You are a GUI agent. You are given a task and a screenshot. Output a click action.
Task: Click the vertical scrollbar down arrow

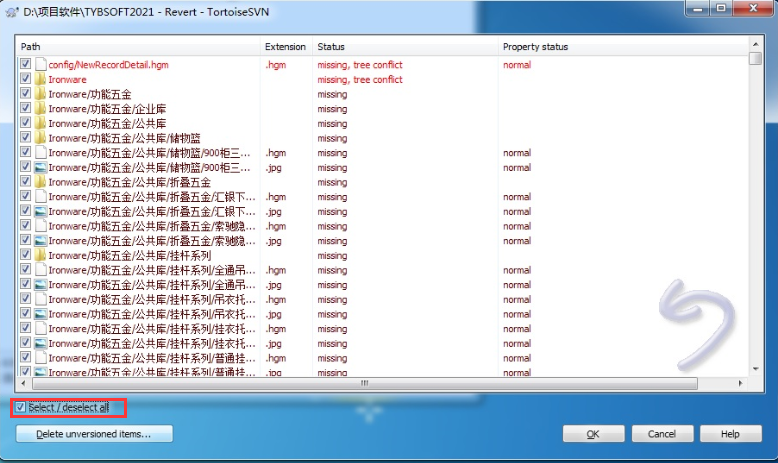click(755, 369)
